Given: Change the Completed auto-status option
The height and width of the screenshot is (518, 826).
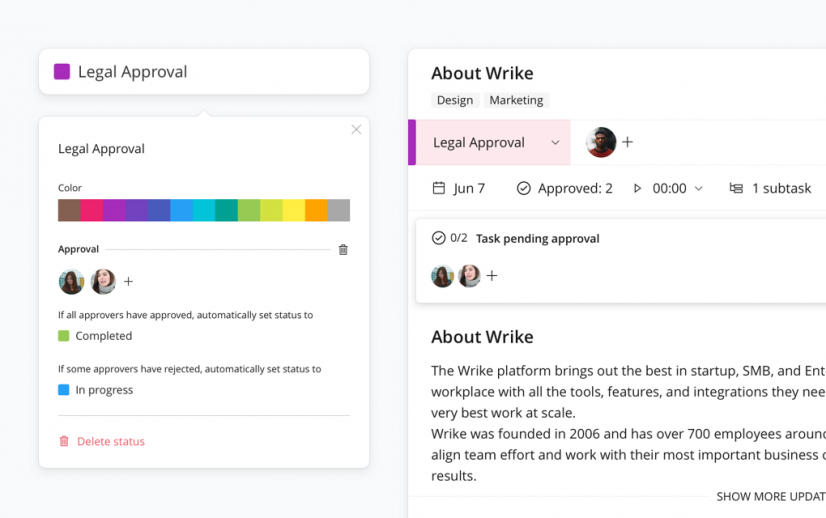Looking at the screenshot, I should [95, 336].
